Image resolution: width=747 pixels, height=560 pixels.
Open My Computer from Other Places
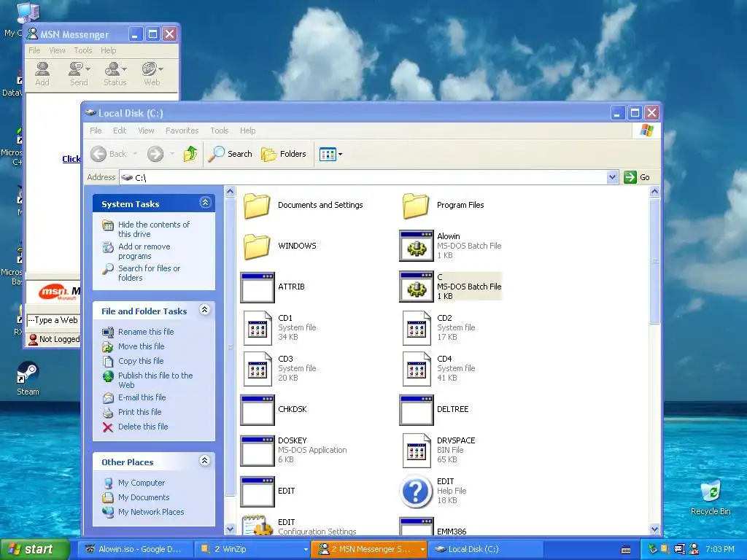coord(142,483)
